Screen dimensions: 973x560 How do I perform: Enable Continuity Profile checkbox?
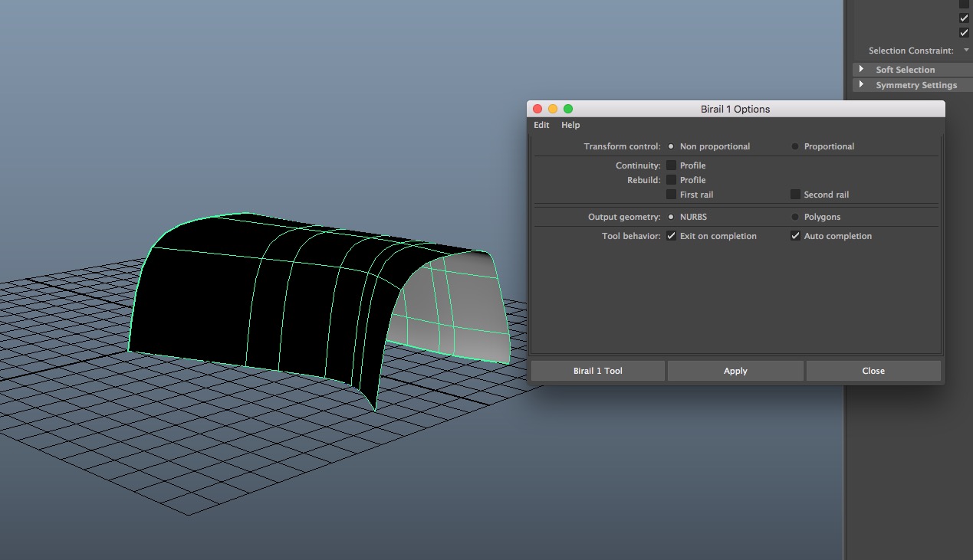672,165
